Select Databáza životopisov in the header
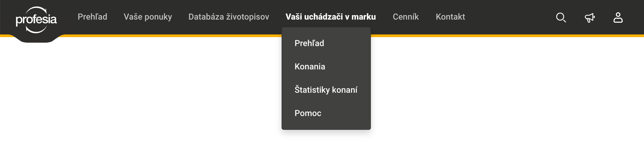 [x=229, y=17]
